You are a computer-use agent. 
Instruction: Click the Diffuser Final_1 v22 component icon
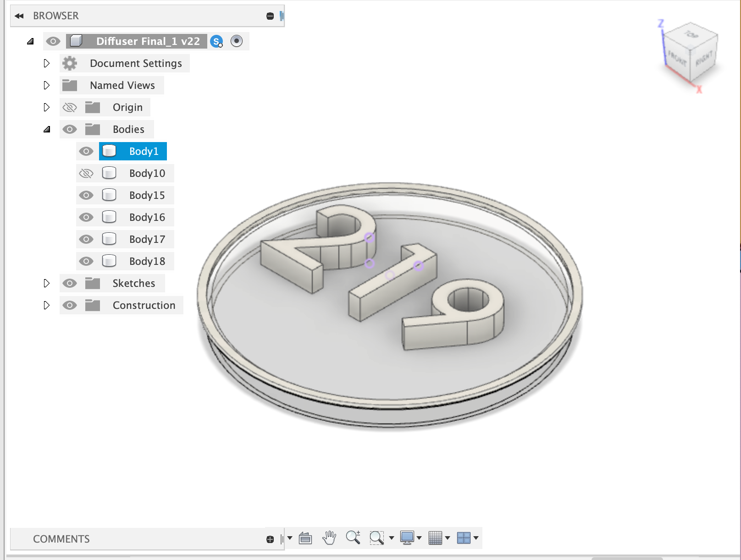tap(76, 41)
